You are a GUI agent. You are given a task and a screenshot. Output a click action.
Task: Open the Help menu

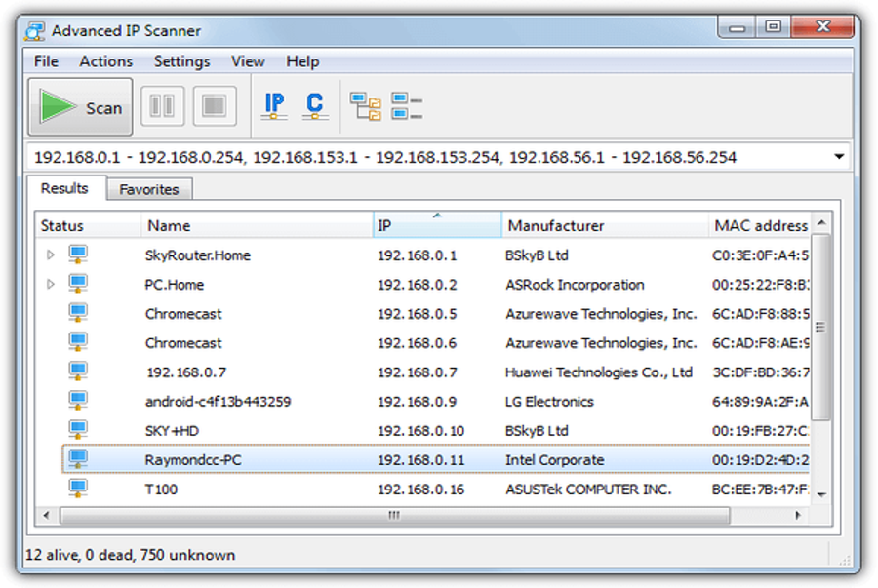tap(302, 61)
